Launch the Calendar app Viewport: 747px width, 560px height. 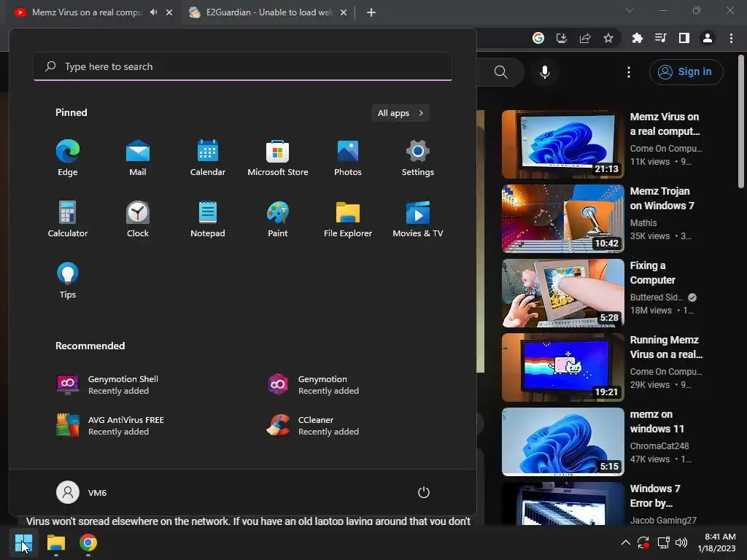click(208, 158)
